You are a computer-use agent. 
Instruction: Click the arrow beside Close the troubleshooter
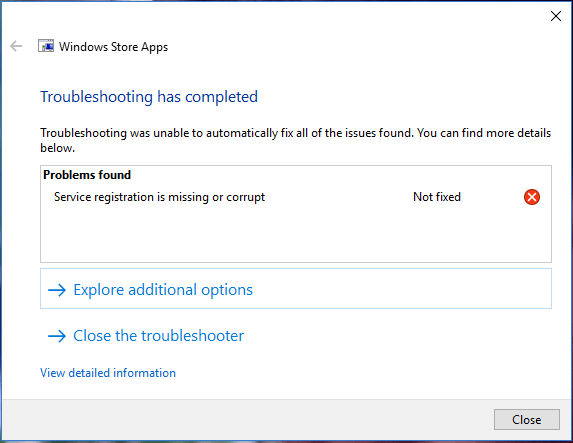(57, 336)
